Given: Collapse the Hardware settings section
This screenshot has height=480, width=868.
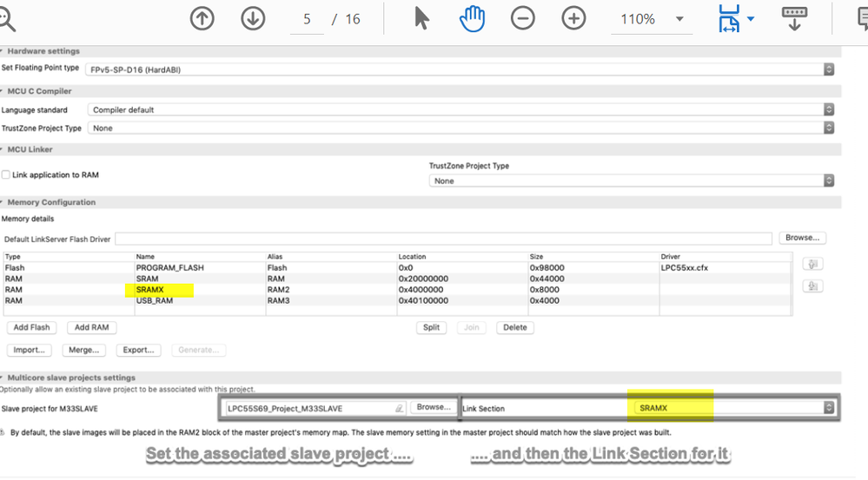Looking at the screenshot, I should pyautogui.click(x=3, y=51).
